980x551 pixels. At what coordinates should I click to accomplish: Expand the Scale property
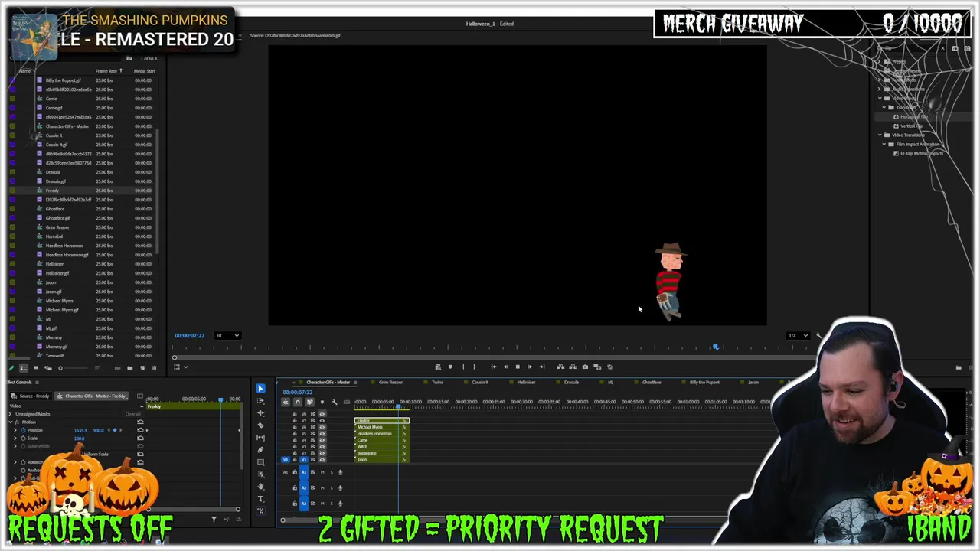pos(15,438)
